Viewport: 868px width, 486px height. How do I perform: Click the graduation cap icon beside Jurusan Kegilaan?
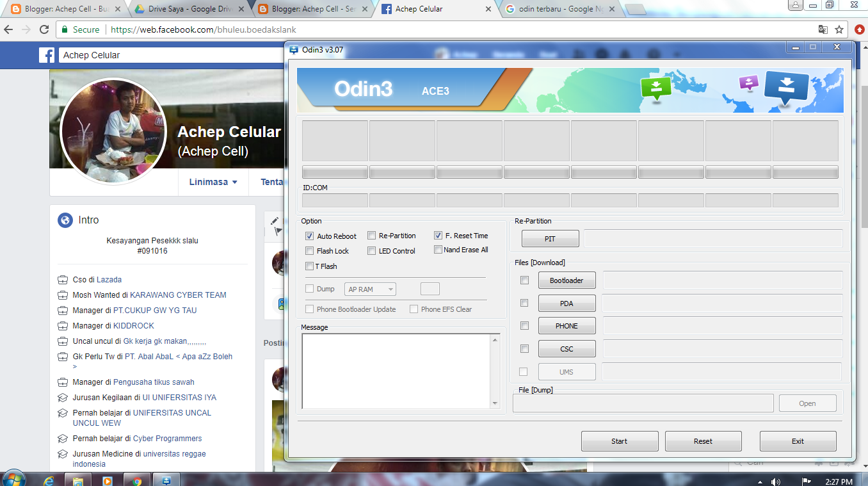pos(63,398)
